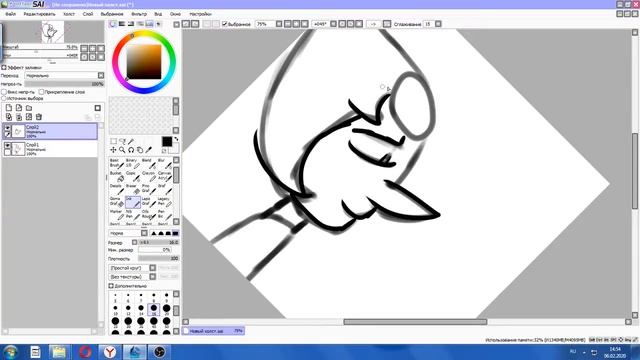Toggle the Дополнительно settings checkbox
This screenshot has height=360, width=640.
click(111, 286)
